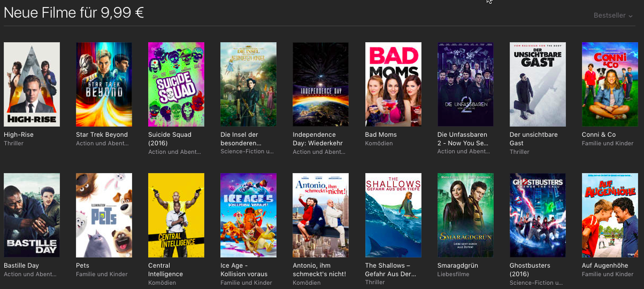
Task: Open the Smaragdgrün title link
Action: [458, 265]
